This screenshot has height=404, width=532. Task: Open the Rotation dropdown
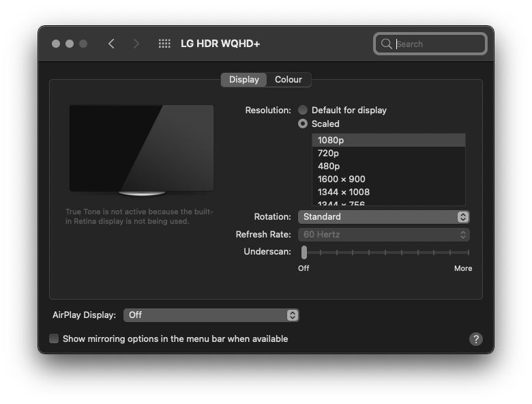(x=384, y=216)
